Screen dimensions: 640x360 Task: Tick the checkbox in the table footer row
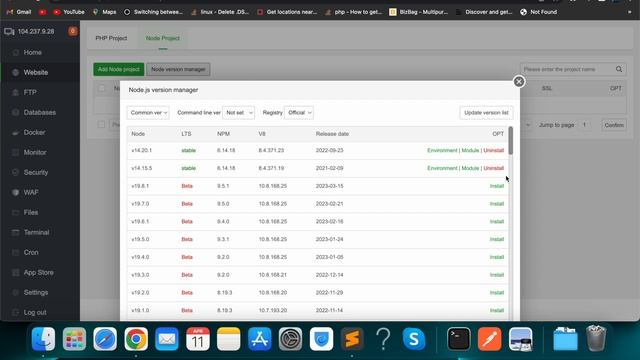(x=102, y=124)
